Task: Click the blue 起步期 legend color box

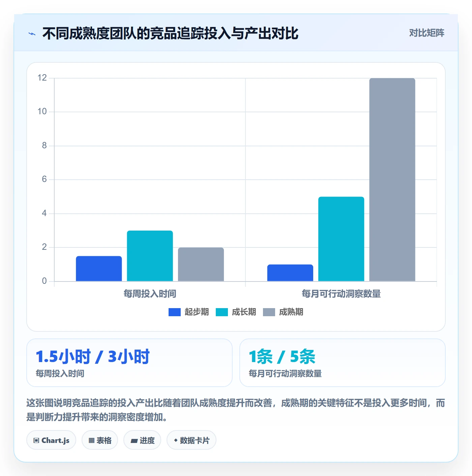Action: (175, 312)
